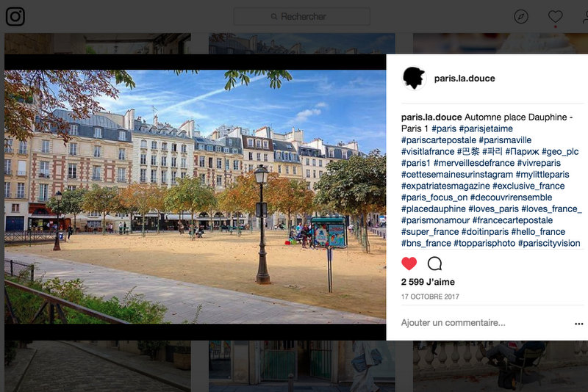Open the three-dot more options menu
The image size is (588, 392).
(578, 324)
